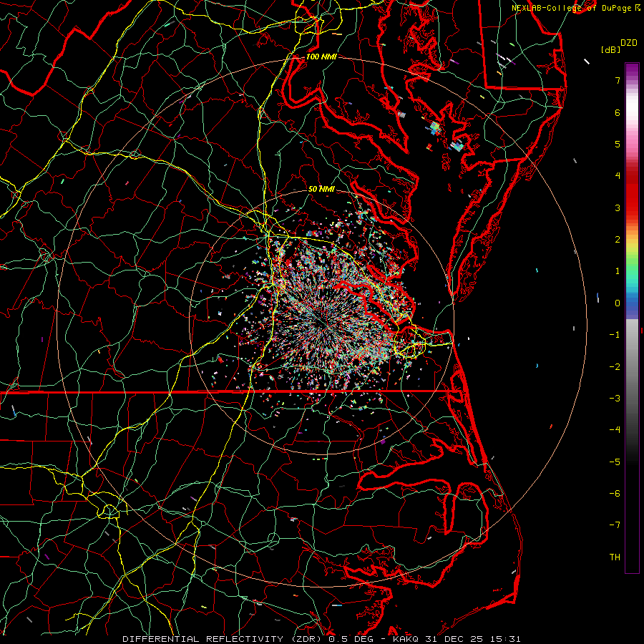The height and width of the screenshot is (644, 644).
Task: Click the 3 value on color scale
Action: click(x=618, y=208)
